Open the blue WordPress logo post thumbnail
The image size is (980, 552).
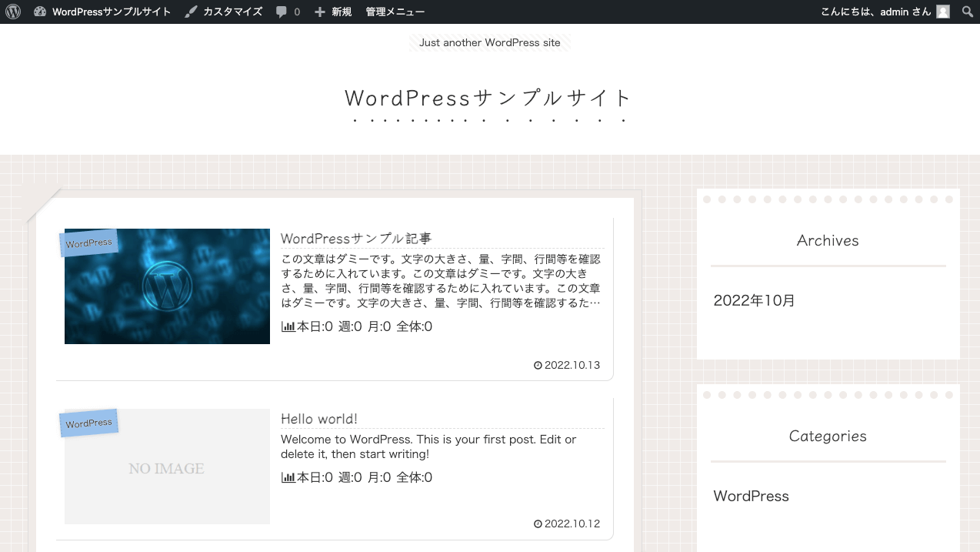click(167, 286)
